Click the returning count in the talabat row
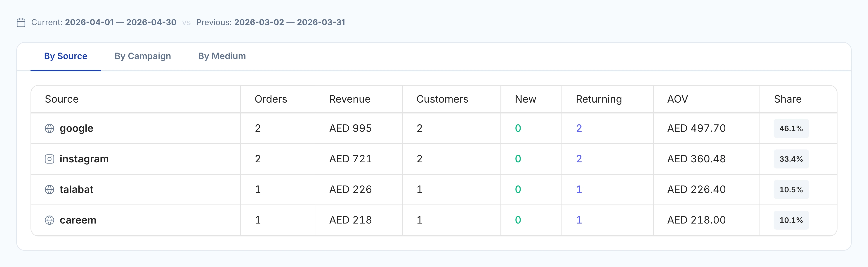 point(579,189)
